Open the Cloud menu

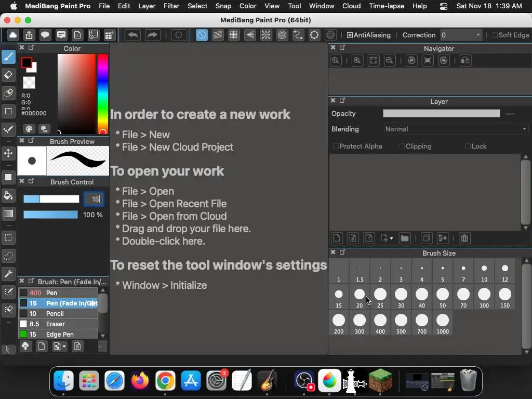(352, 6)
